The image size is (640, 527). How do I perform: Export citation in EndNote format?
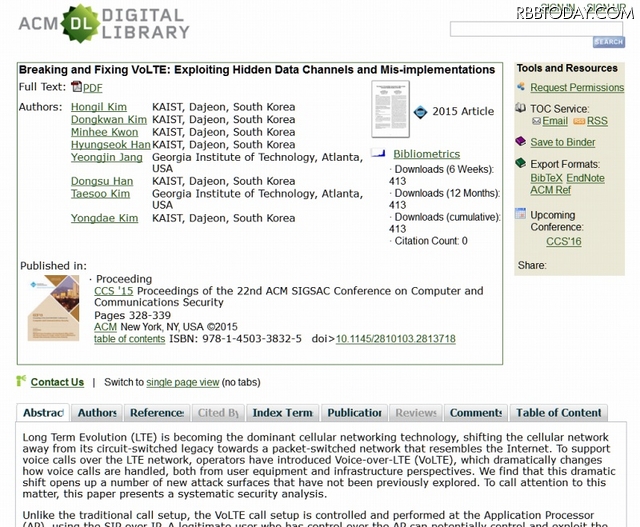click(x=585, y=178)
